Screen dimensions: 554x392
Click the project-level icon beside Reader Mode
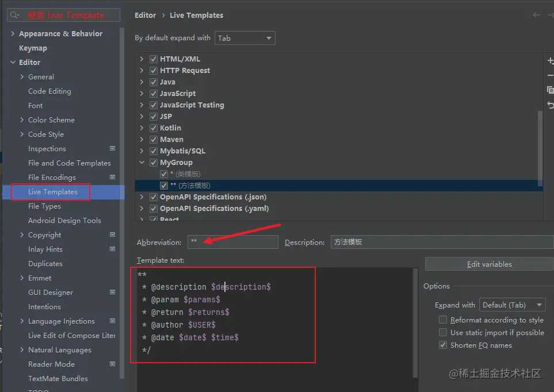112,364
